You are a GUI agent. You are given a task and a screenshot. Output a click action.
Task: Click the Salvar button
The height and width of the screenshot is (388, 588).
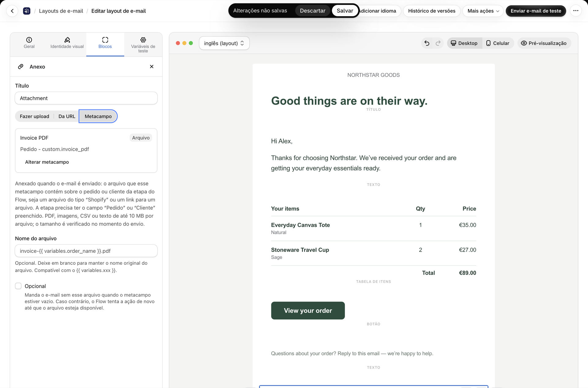pos(345,11)
